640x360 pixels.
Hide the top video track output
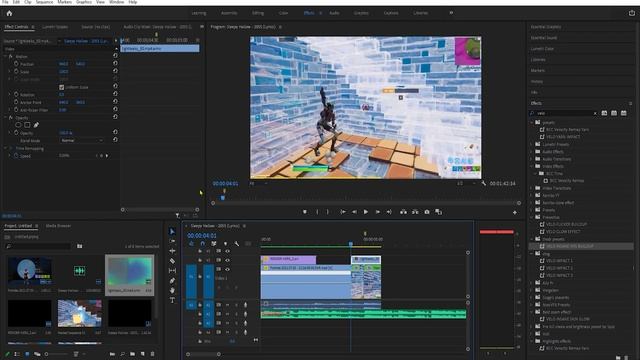point(227,251)
